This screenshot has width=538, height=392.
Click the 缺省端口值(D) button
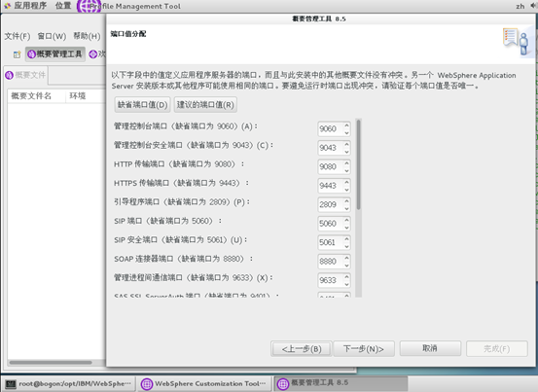[142, 105]
